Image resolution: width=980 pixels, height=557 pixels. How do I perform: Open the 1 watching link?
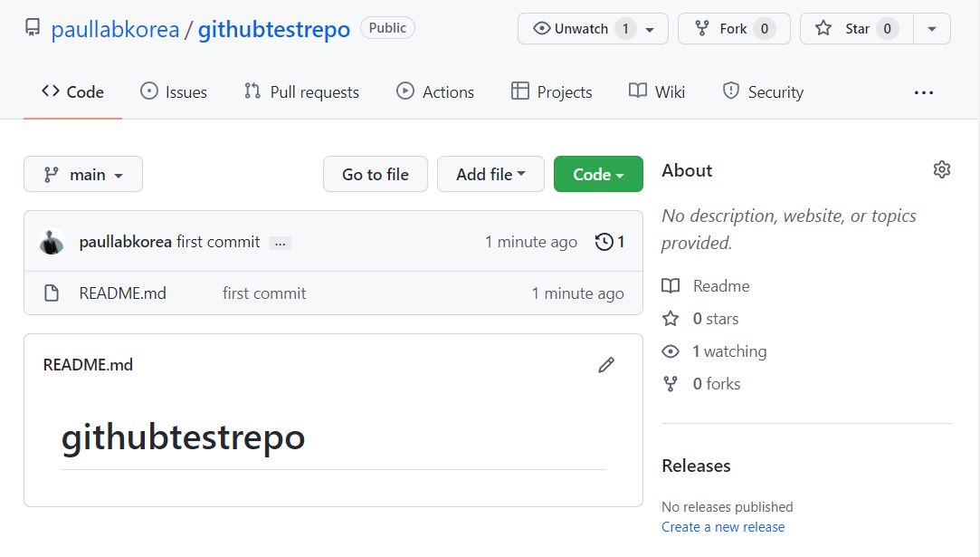[x=729, y=351]
